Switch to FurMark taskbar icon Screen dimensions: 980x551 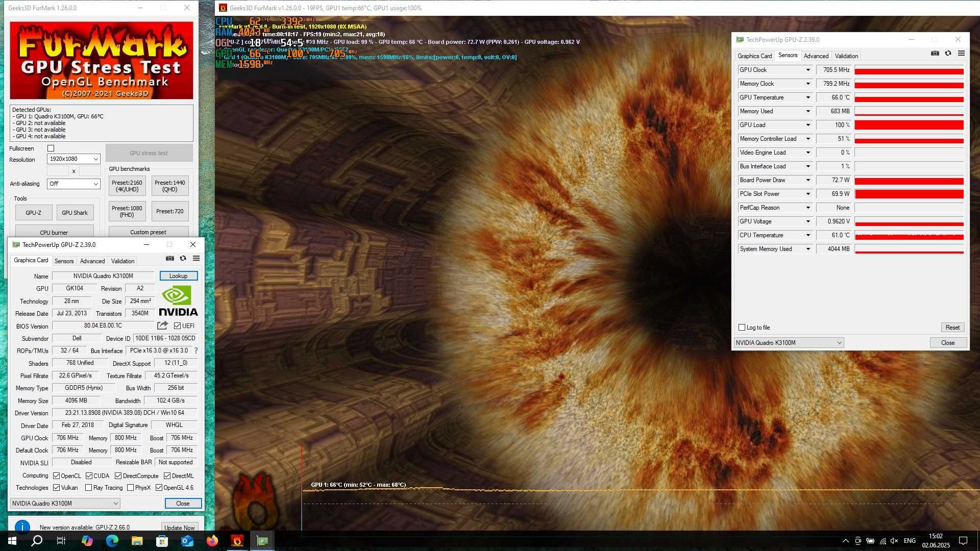click(237, 541)
